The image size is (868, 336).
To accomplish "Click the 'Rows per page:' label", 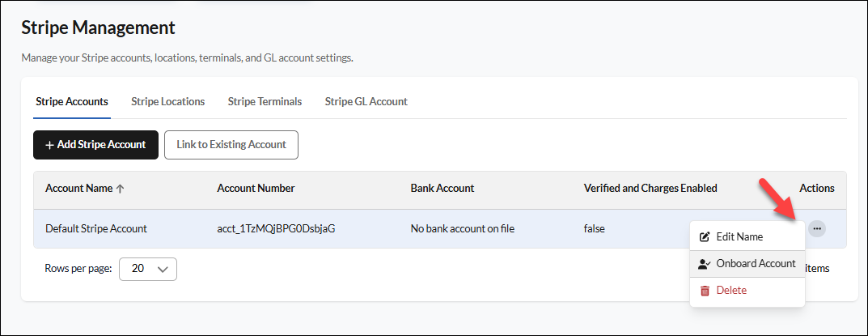I will [x=78, y=269].
